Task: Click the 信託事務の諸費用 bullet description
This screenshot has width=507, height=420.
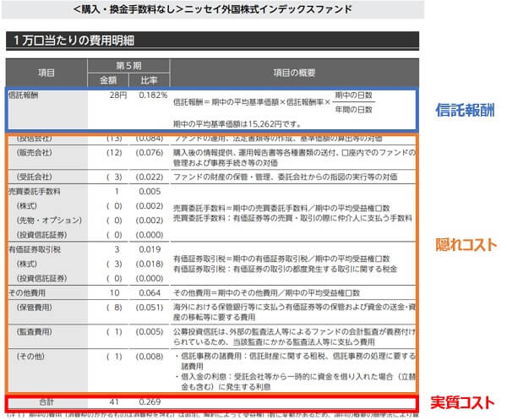Action: pos(296,361)
